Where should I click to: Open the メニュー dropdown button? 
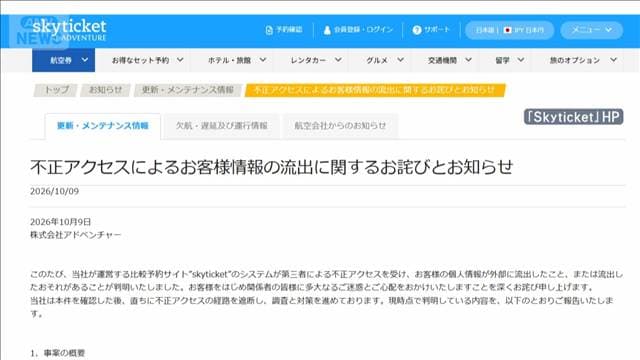(x=591, y=30)
